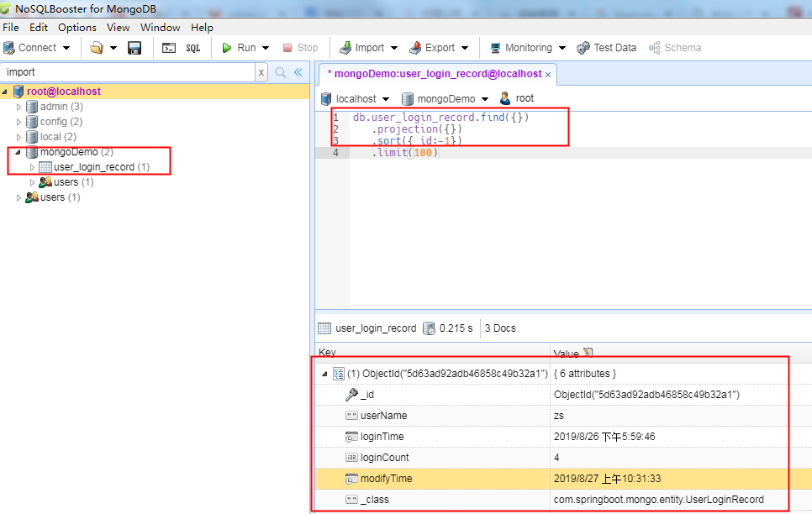Click the Stop button
This screenshot has height=514, width=812.
click(x=300, y=48)
